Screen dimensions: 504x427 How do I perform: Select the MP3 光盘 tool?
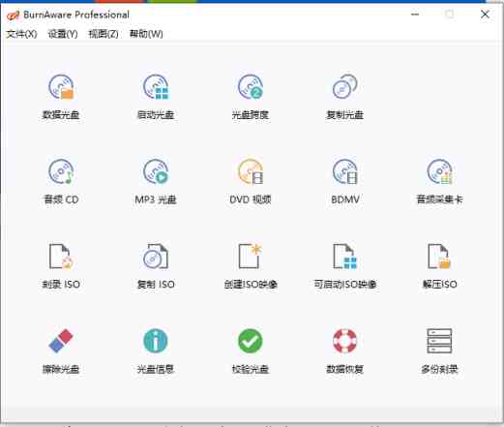pos(156,181)
